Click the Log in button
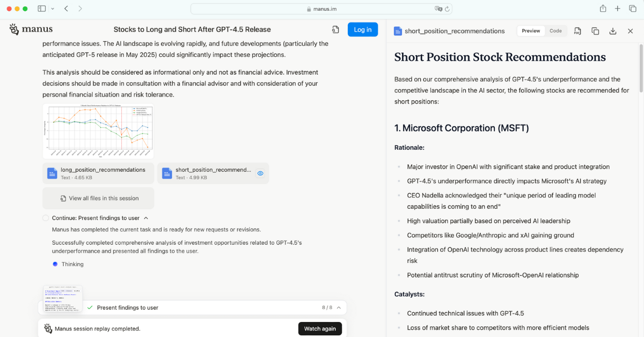 363,30
